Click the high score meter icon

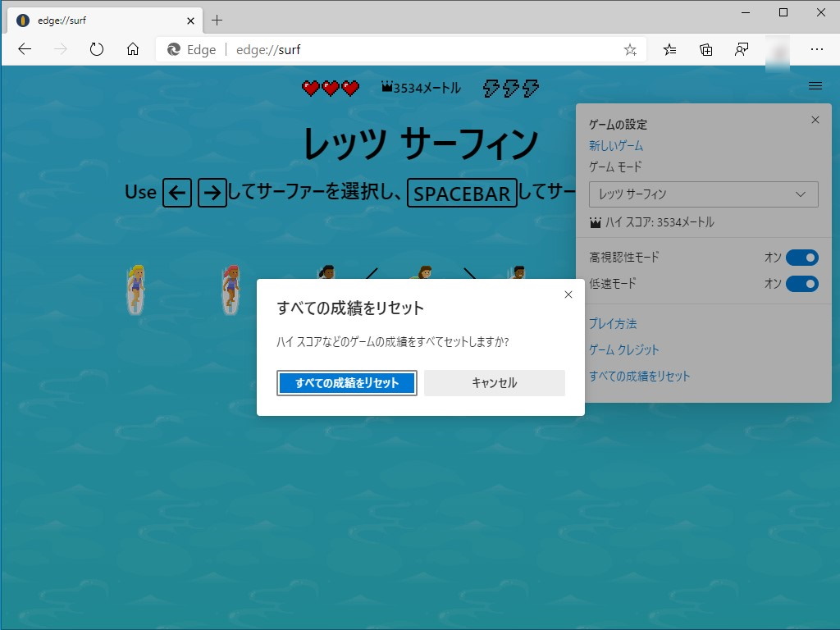(x=385, y=88)
